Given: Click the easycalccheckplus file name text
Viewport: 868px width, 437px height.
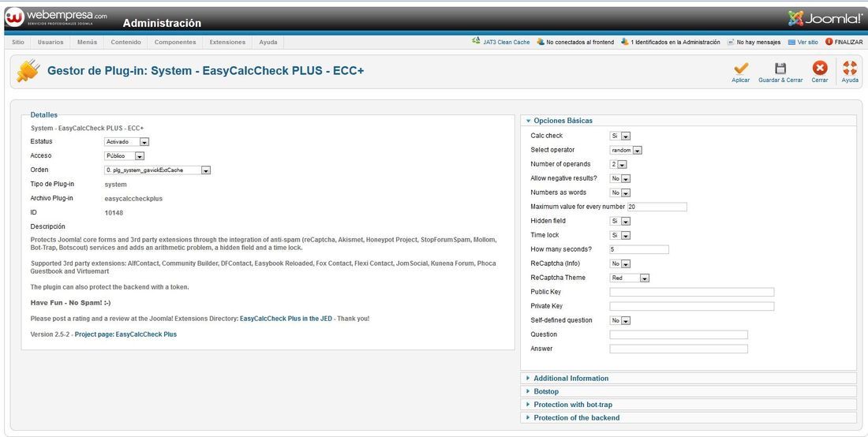Looking at the screenshot, I should tap(133, 199).
